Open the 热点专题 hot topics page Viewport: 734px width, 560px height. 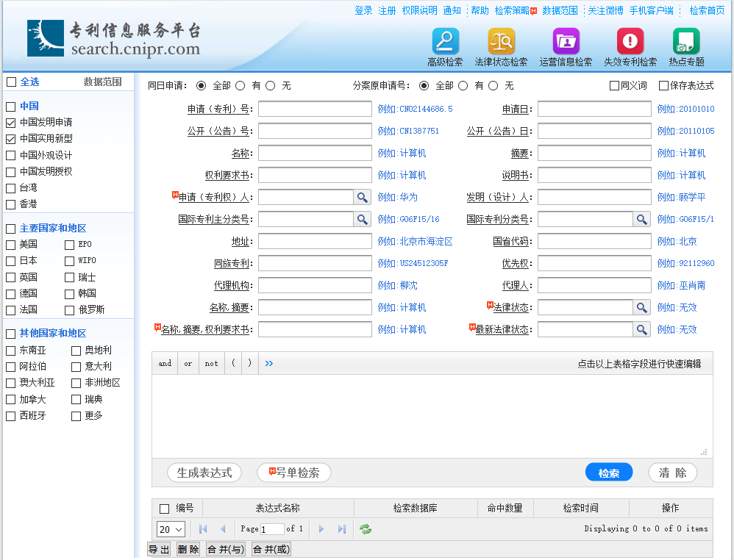tap(685, 42)
